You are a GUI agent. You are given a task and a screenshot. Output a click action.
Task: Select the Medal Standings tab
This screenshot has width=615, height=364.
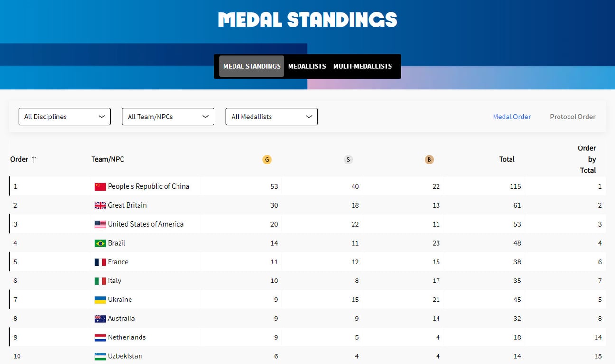[x=252, y=66]
